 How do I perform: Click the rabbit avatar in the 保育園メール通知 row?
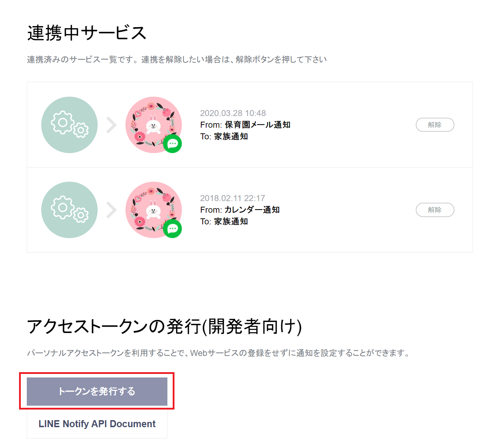coord(153,125)
